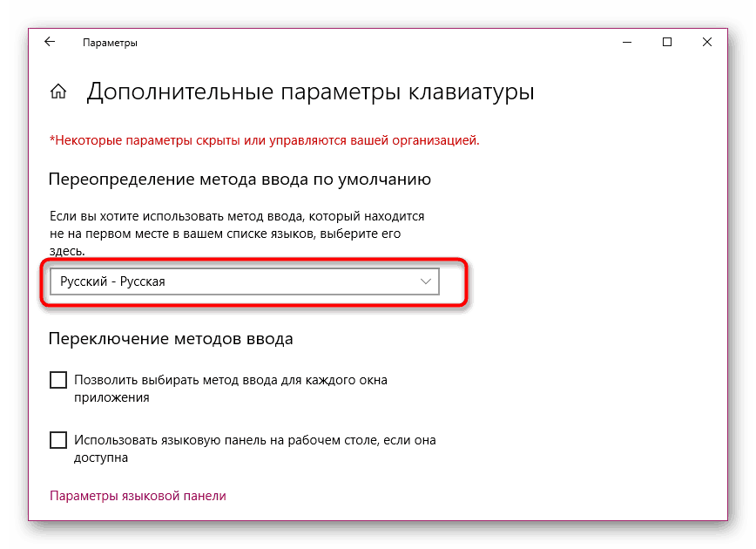Image resolution: width=756 pixels, height=549 pixels.
Task: Minimize the Параметры window
Action: coord(626,42)
